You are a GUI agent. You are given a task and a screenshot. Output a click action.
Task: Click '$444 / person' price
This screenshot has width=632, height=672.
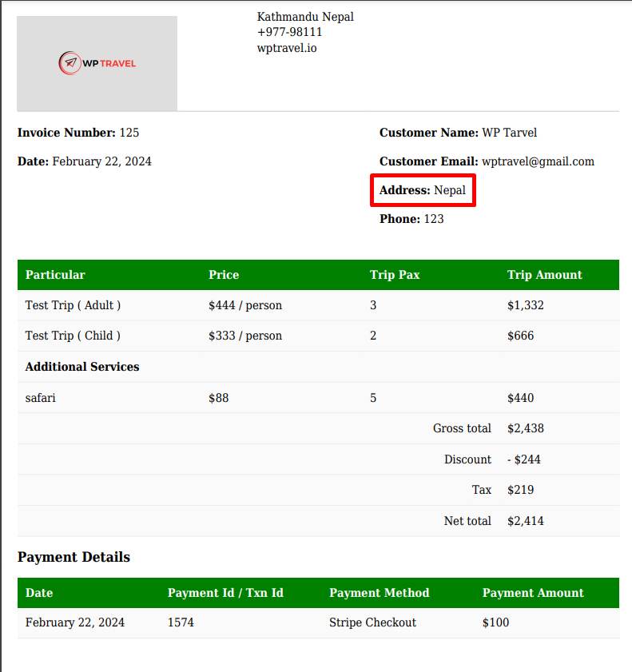pos(245,305)
